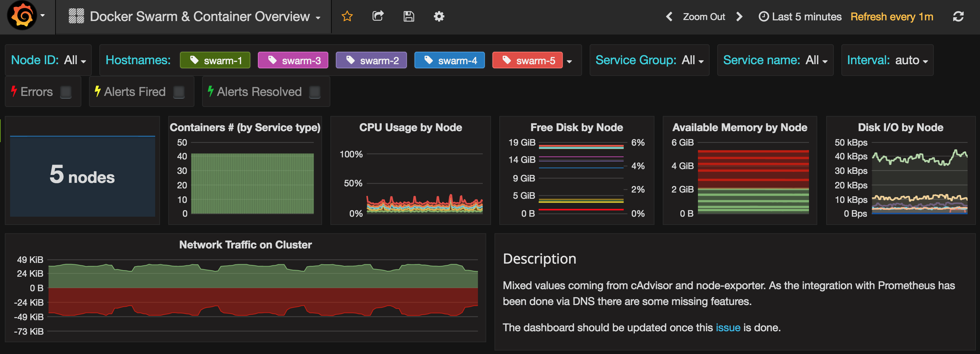Shift time range forward with right arrow
The width and height of the screenshot is (980, 354).
(739, 17)
